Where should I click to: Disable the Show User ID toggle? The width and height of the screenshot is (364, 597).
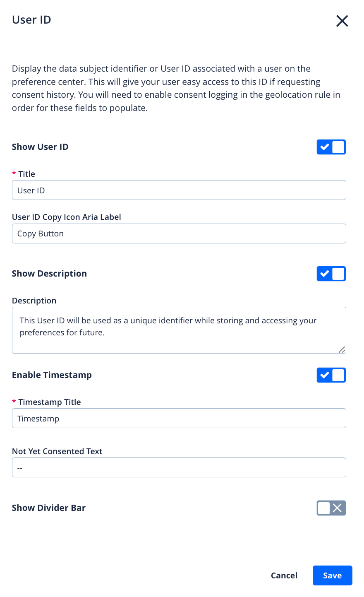pos(331,147)
